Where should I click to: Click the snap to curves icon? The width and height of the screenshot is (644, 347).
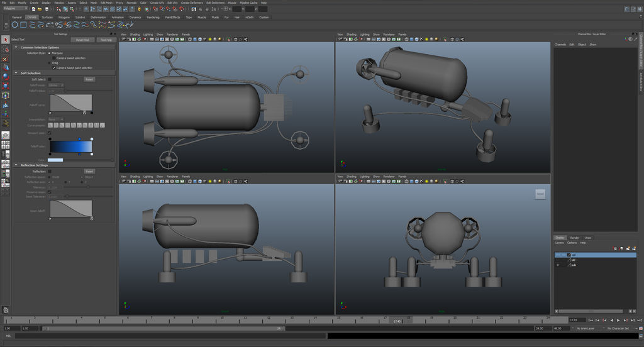[162, 9]
